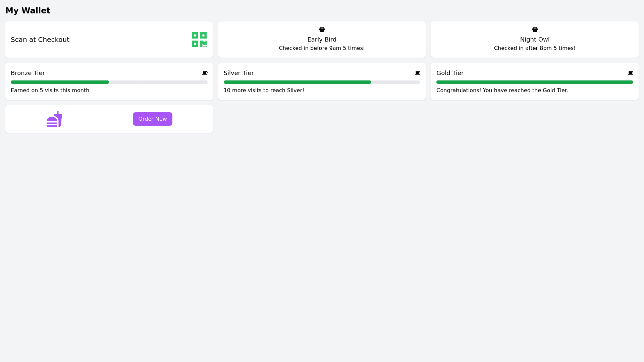
Task: Click the Gold Tier heading text
Action: pos(450,73)
